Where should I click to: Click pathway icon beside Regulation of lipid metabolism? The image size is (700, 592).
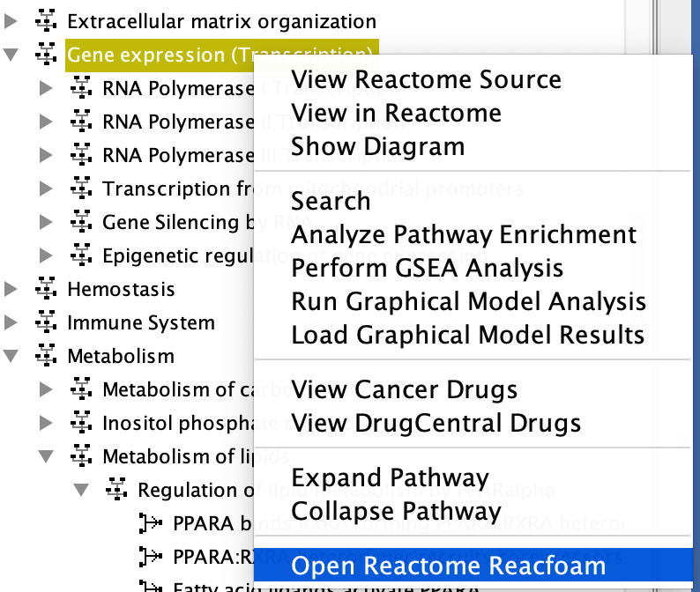tap(116, 490)
